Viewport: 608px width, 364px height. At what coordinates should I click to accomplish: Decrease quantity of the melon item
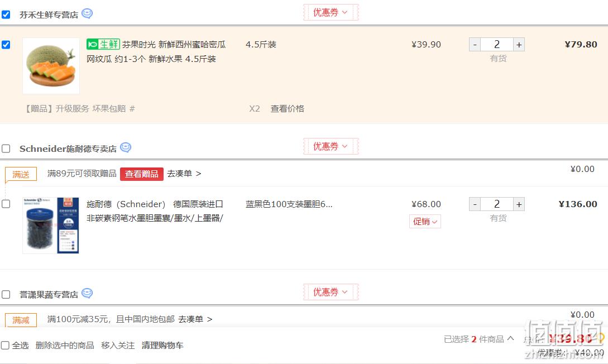(475, 45)
